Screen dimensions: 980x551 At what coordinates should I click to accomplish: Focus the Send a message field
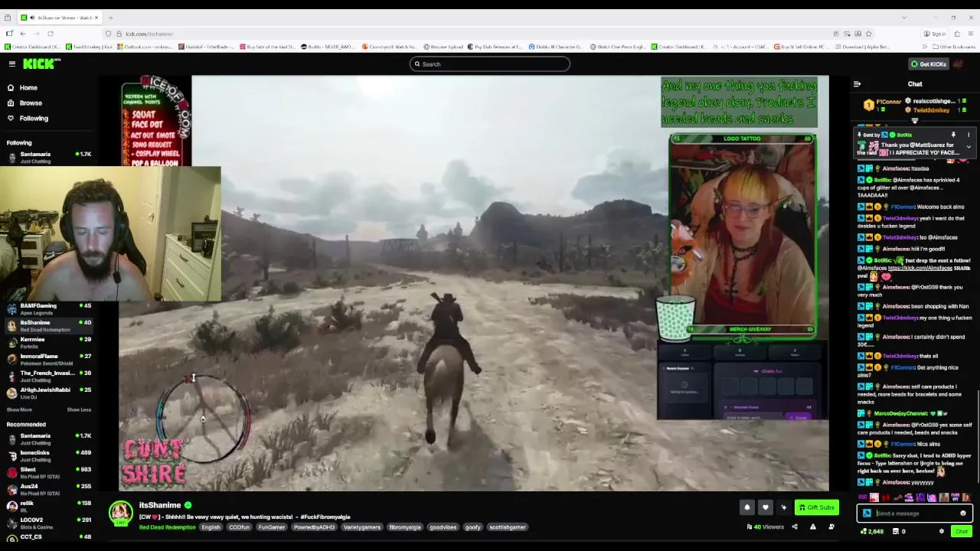coord(915,514)
